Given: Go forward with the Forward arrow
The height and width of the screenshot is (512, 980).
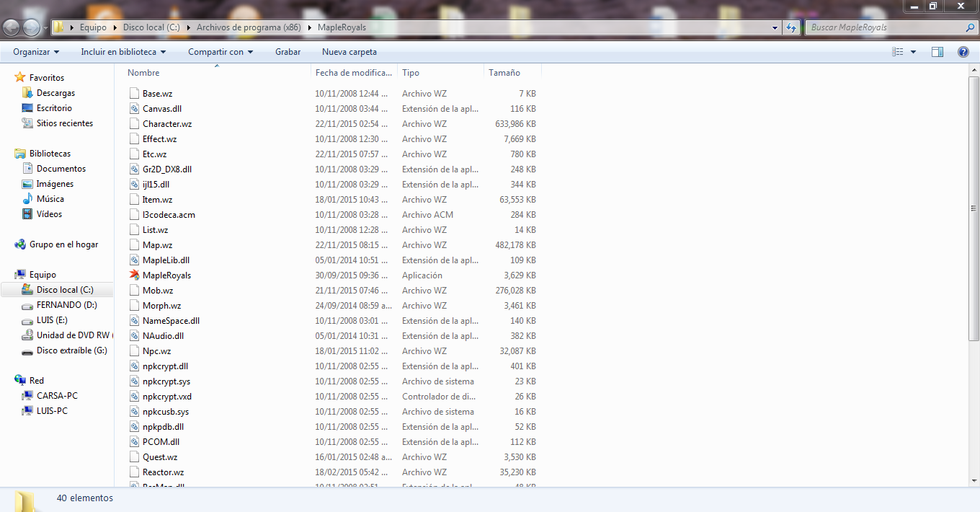Looking at the screenshot, I should (x=31, y=27).
